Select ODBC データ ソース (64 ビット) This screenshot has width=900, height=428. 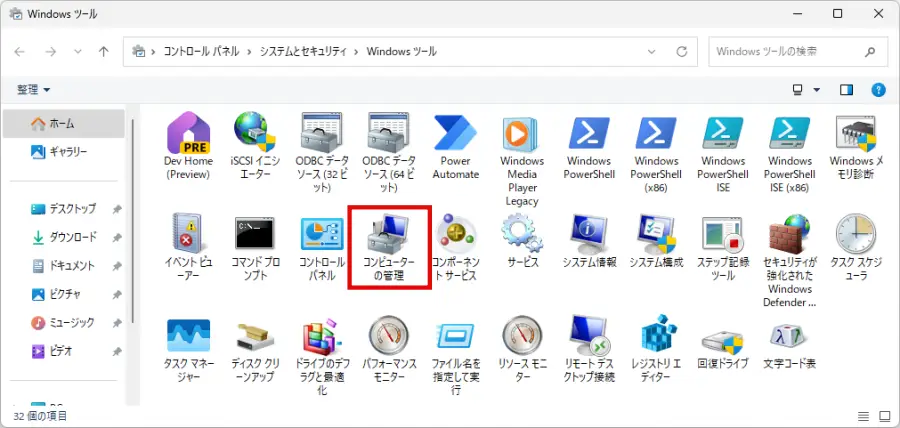pyautogui.click(x=389, y=133)
